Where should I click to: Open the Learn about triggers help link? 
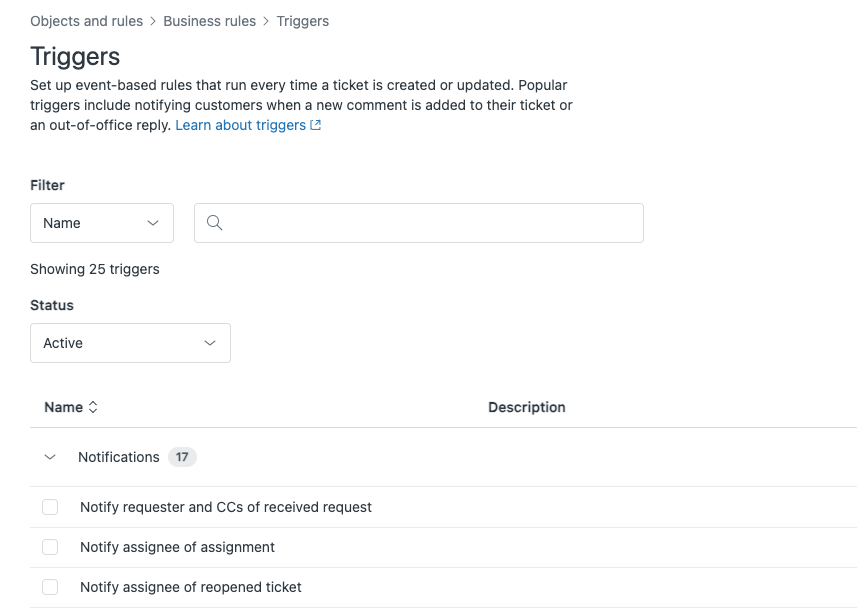pos(240,125)
